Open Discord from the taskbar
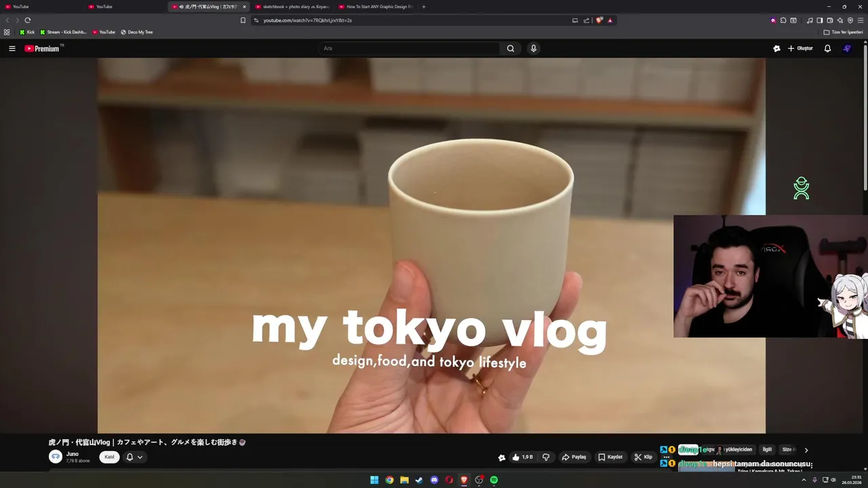868x488 pixels. point(434,480)
